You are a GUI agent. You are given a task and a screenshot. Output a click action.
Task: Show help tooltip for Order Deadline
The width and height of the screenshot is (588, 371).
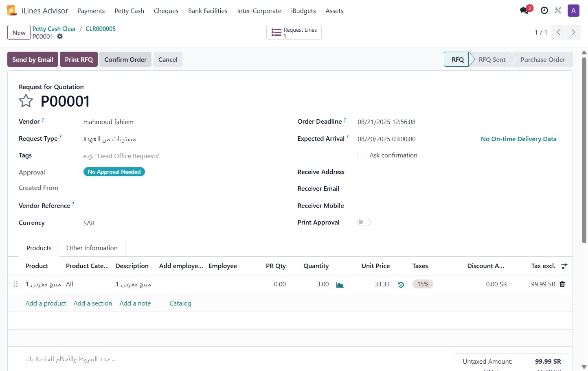coord(345,120)
